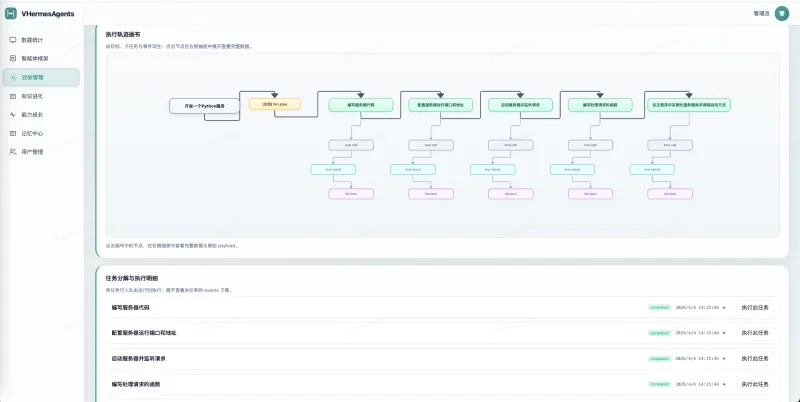The width and height of the screenshot is (800, 402).
Task: Expand the 配置服务器运行端口和地址 task row arrow
Action: tap(724, 332)
